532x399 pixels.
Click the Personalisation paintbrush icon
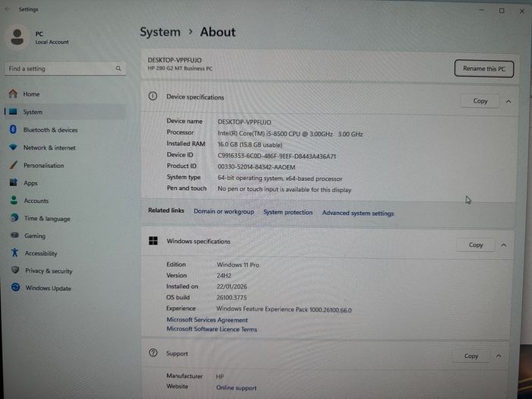coord(14,165)
